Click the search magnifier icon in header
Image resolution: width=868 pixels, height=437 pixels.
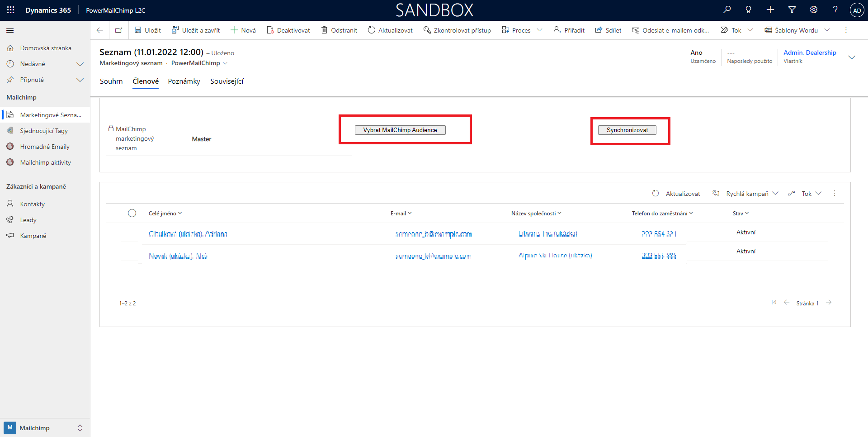727,10
